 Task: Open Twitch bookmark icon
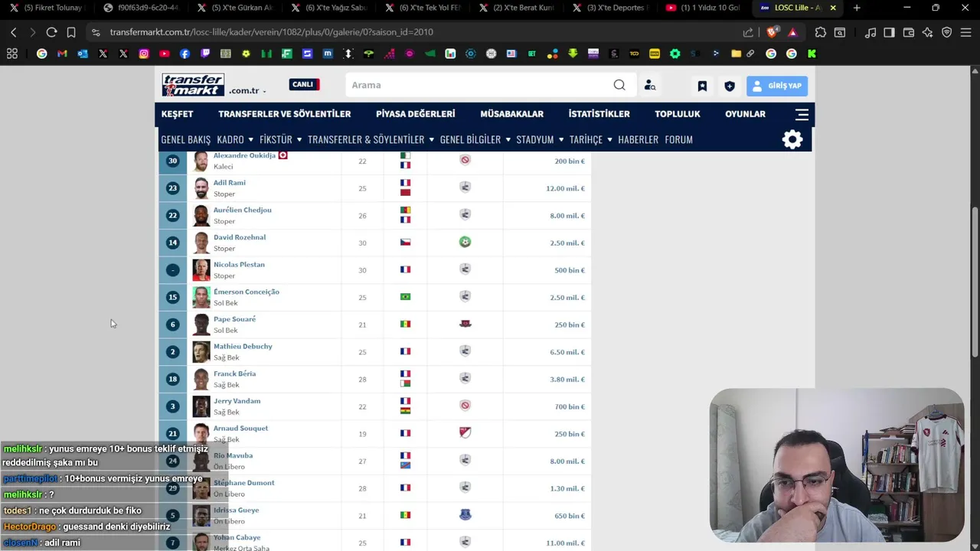tap(205, 54)
